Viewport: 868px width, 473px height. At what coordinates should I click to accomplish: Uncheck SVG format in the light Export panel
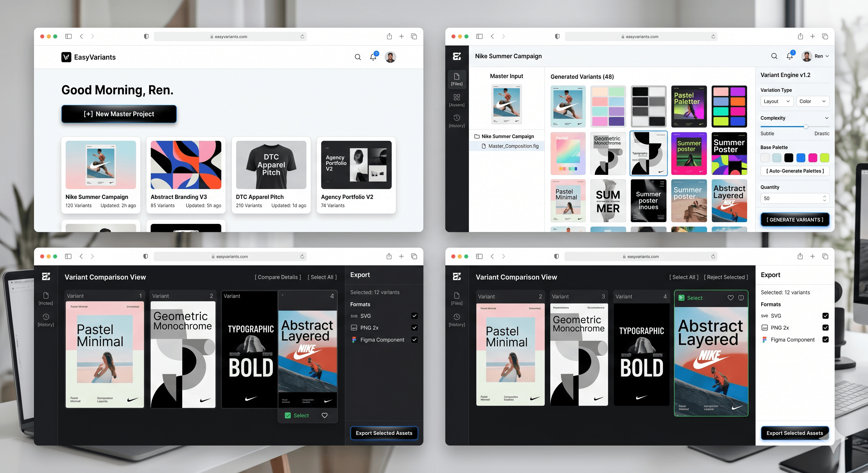click(x=825, y=316)
